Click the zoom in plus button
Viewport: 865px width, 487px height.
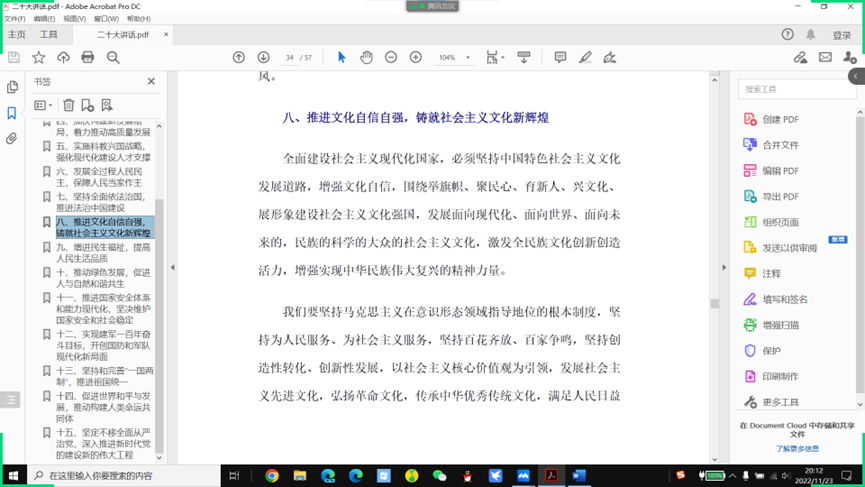416,58
